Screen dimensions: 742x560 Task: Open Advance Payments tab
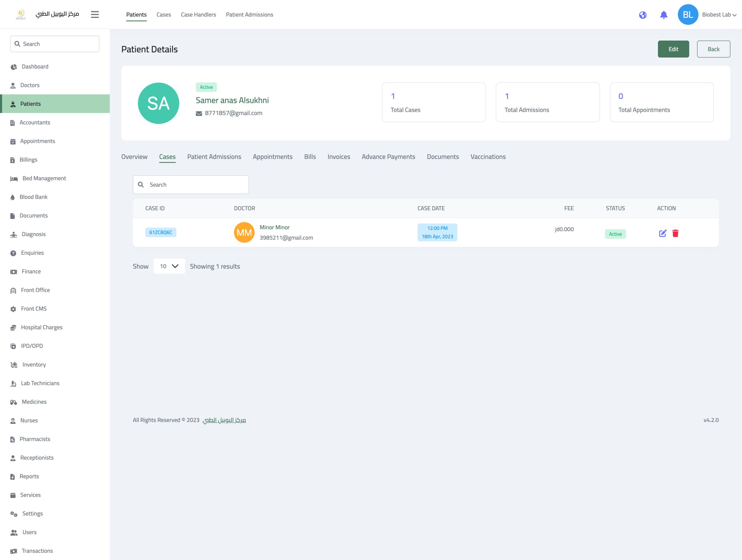[388, 157]
